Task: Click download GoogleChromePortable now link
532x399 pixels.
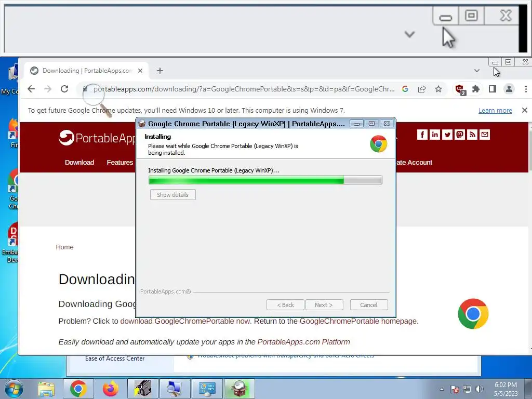Action: click(x=185, y=321)
